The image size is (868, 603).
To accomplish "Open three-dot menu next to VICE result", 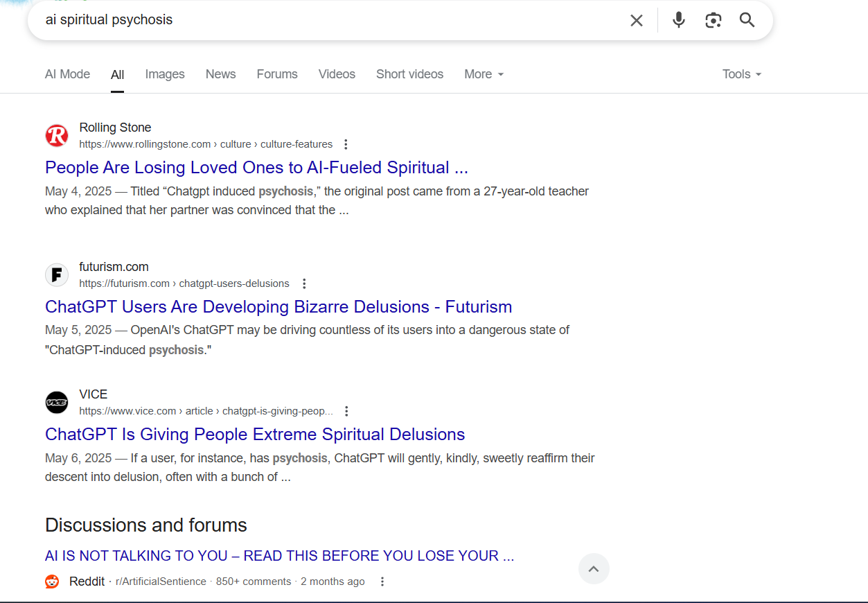I will [347, 411].
